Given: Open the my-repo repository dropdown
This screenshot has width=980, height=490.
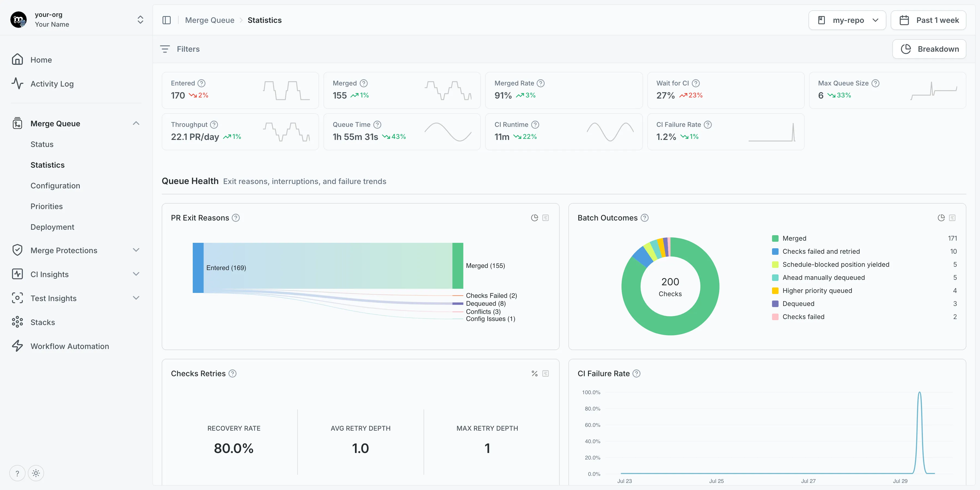Looking at the screenshot, I should click(x=847, y=20).
